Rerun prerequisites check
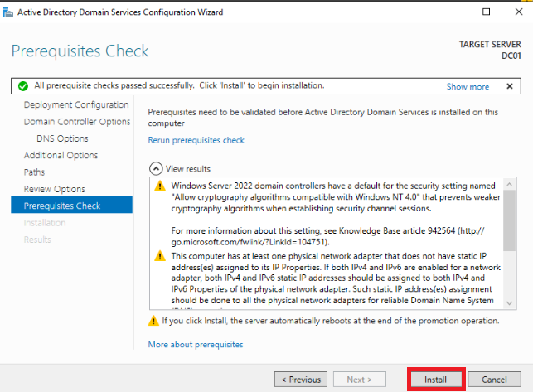 196,140
